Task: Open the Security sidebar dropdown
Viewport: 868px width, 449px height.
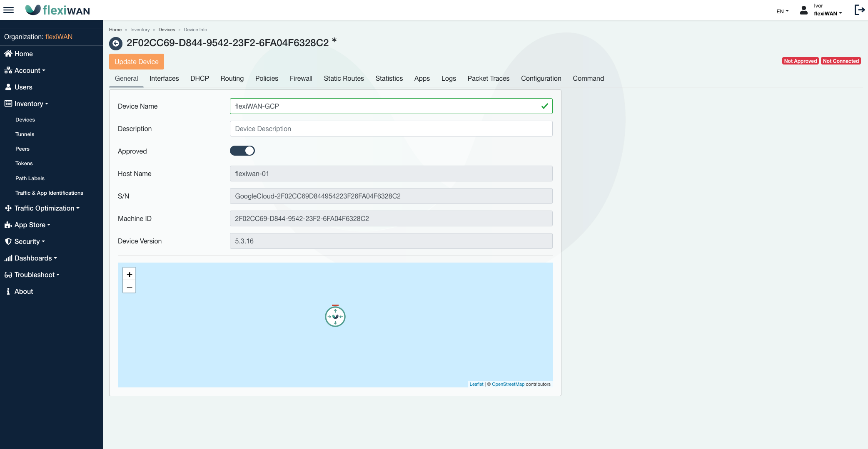Action: pos(29,241)
